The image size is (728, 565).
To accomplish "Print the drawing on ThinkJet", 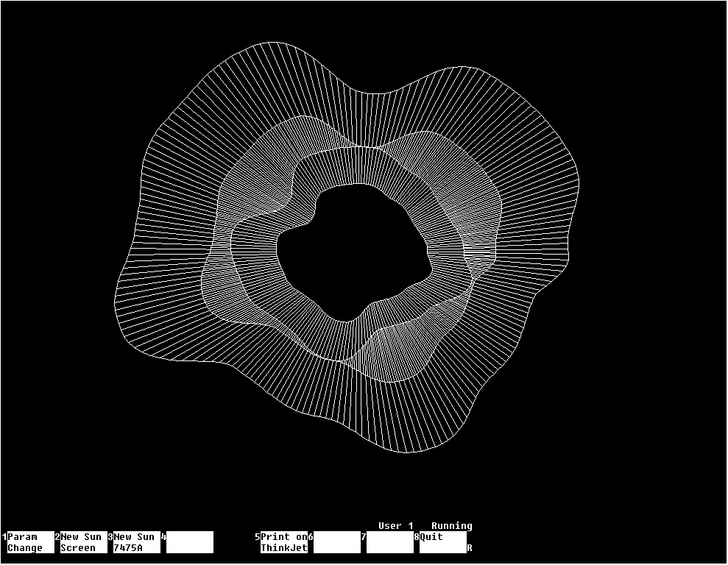I will (283, 542).
